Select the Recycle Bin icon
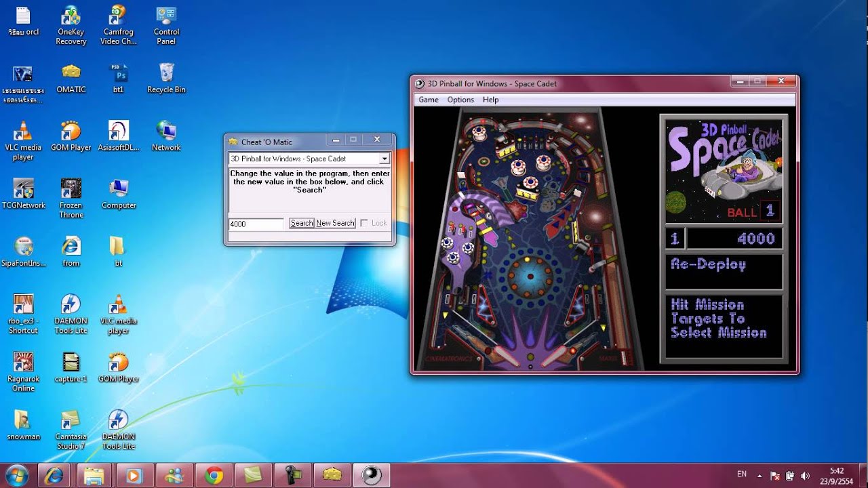This screenshot has width=868, height=488. click(166, 78)
